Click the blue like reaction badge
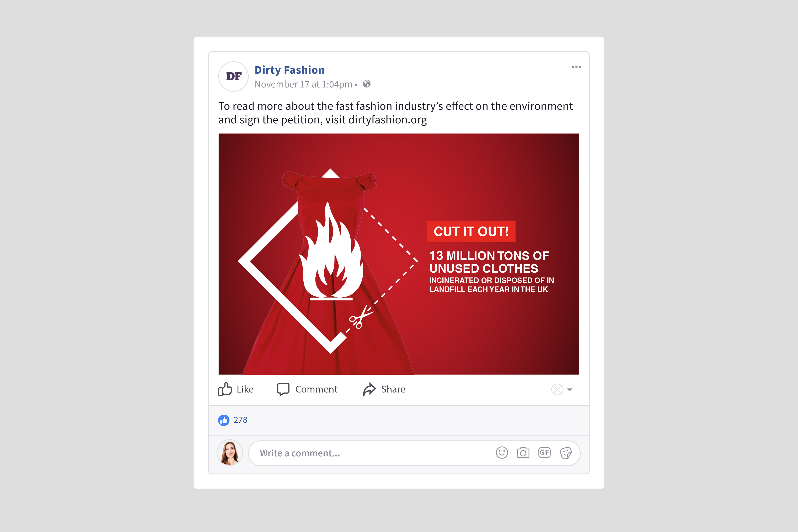 (224, 420)
